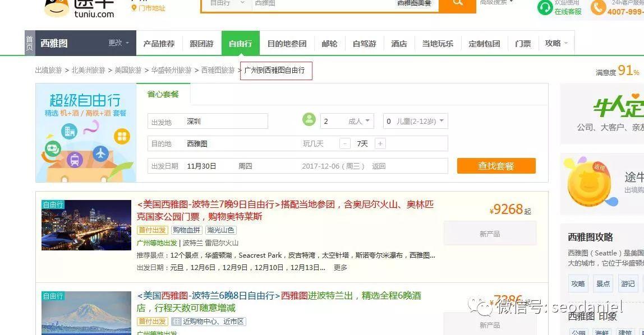Screen dimensions: 644x335
Task: Click 新产品 button beside the ¥9268 price
Action: [490, 233]
